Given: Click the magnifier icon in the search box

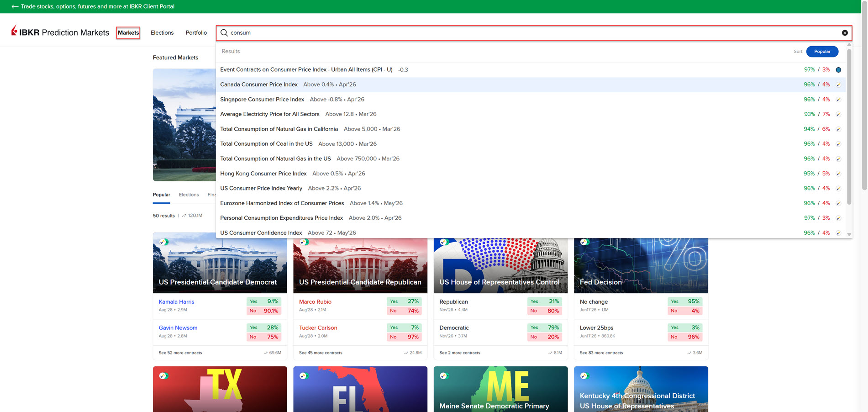Looking at the screenshot, I should (x=224, y=32).
